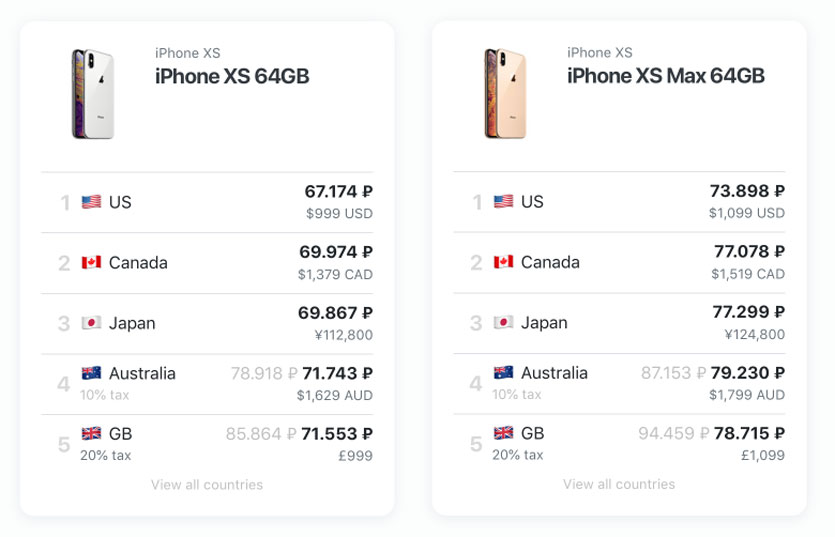Click the GB flag in iPhone XS Max card
This screenshot has height=537, width=835.
(x=504, y=434)
